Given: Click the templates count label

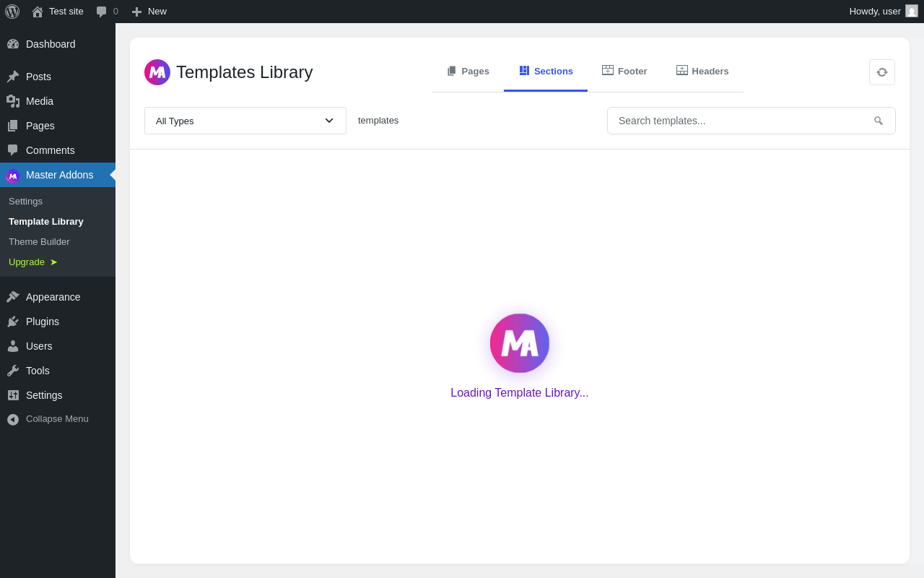Looking at the screenshot, I should [x=378, y=121].
